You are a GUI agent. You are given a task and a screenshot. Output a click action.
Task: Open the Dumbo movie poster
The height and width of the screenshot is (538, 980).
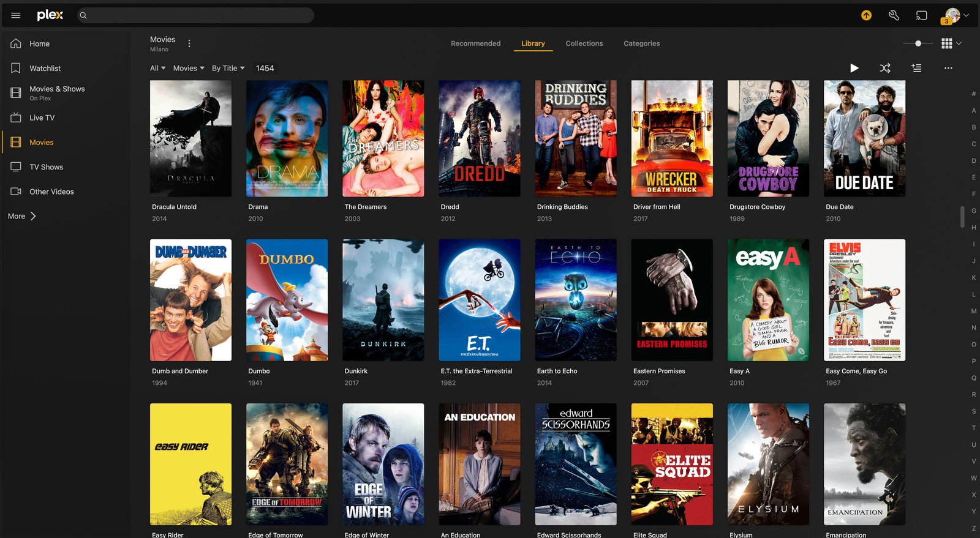click(287, 300)
